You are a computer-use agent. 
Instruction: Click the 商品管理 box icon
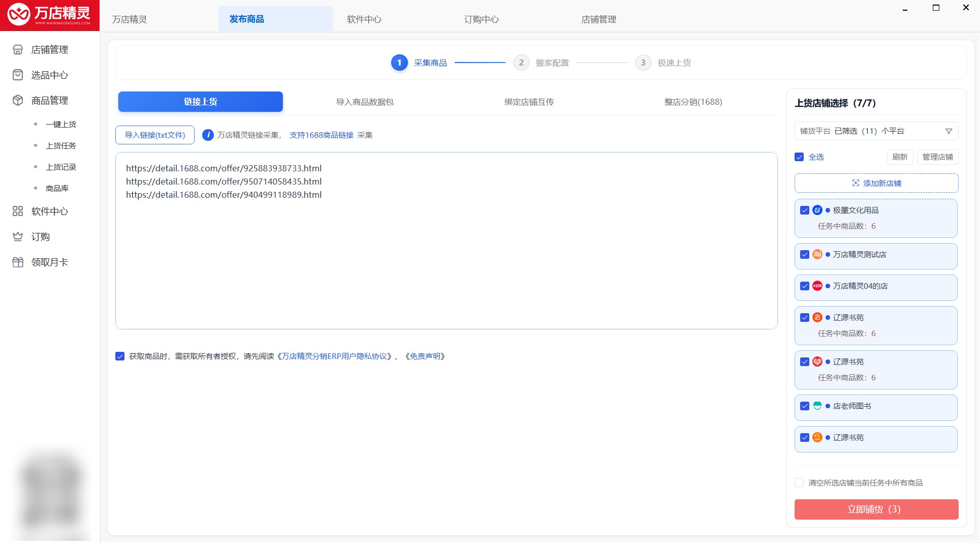click(18, 100)
